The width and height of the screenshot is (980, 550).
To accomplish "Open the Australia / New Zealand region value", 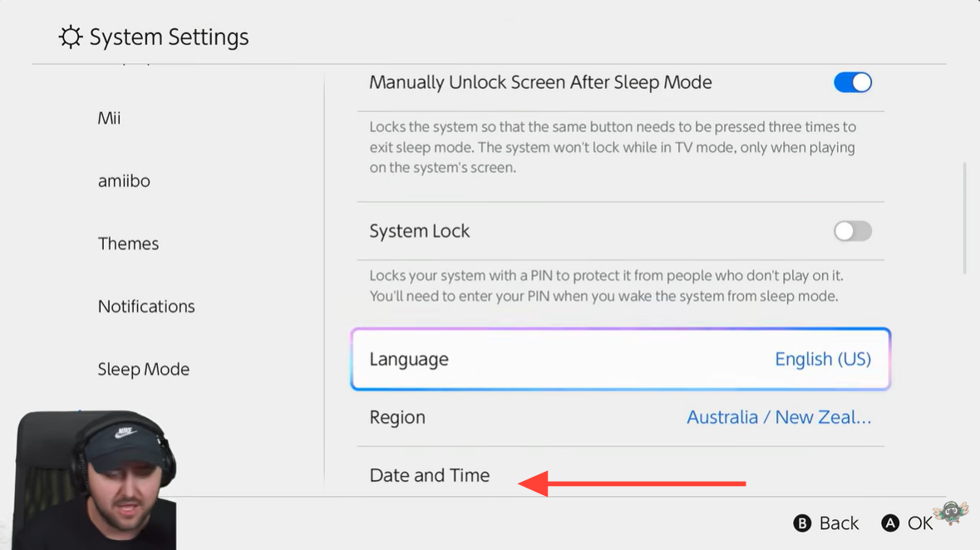I will coord(778,417).
